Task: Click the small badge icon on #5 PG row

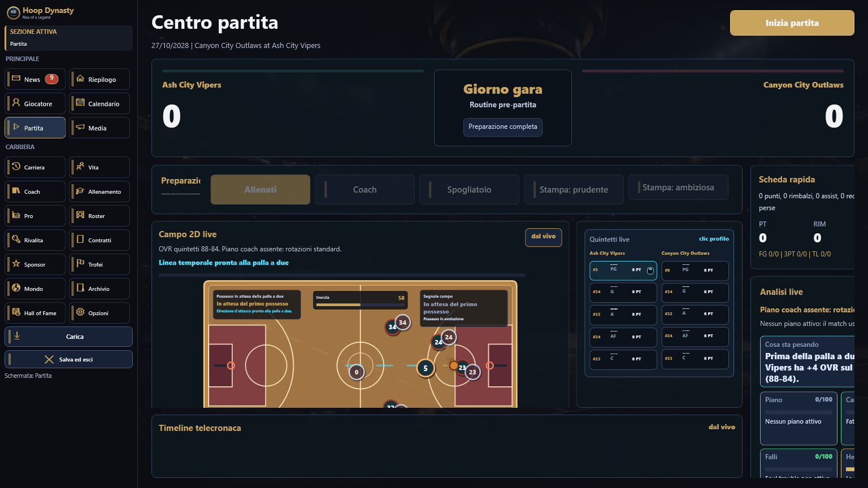Action: click(650, 271)
